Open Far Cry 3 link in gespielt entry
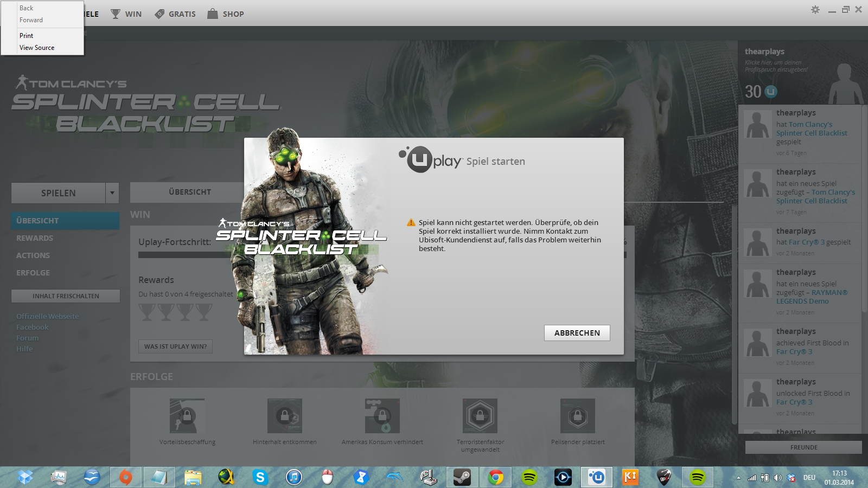 click(807, 242)
